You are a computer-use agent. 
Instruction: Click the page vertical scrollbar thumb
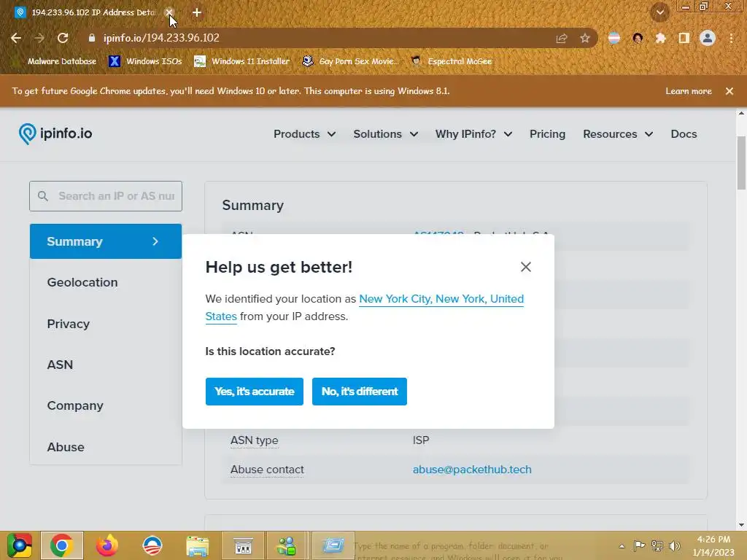(741, 163)
